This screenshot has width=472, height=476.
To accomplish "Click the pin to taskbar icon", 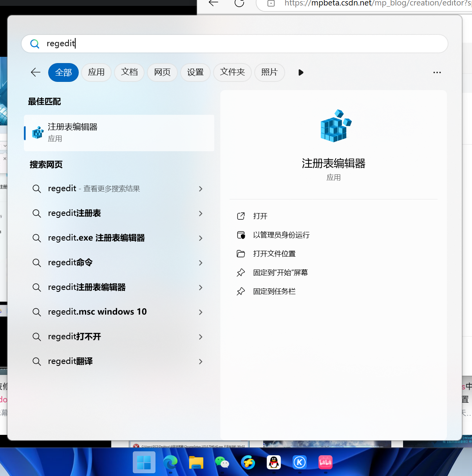I will point(241,291).
